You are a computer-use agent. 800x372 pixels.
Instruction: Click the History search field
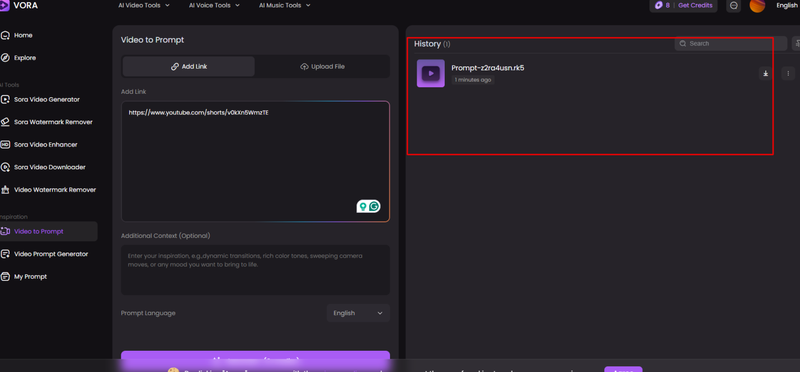[x=731, y=43]
